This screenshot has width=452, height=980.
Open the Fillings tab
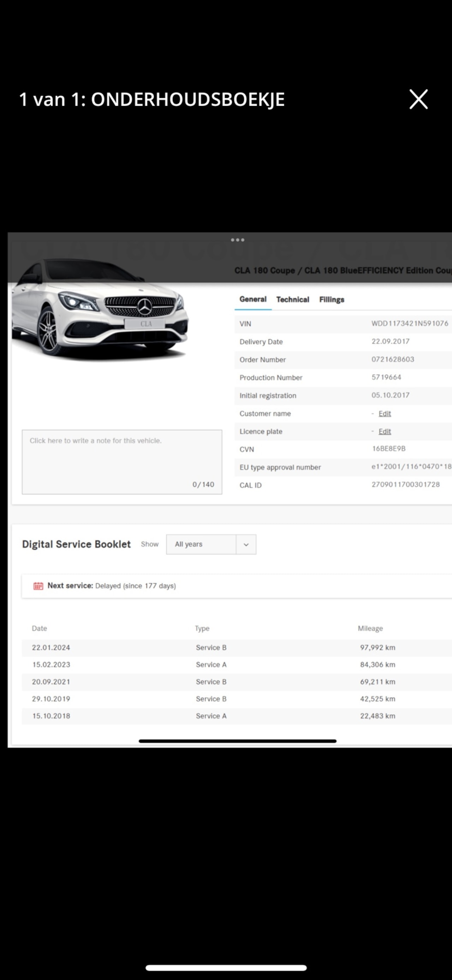[332, 299]
